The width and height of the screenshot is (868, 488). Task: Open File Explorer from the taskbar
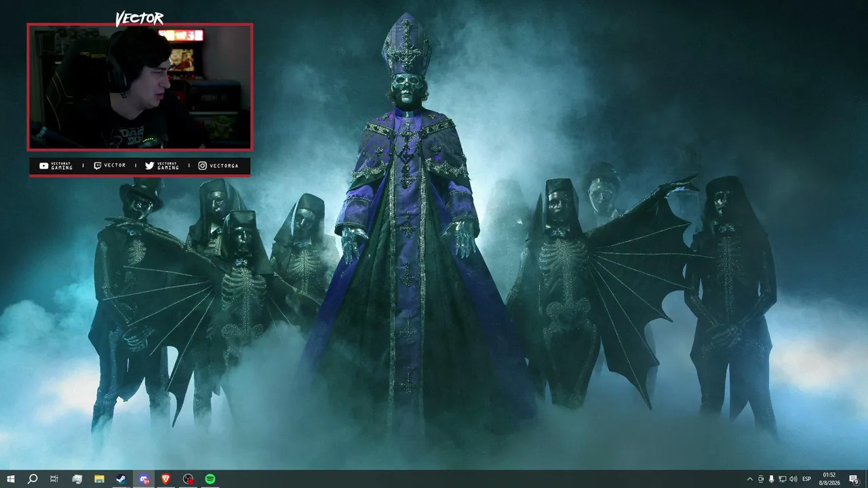click(x=99, y=479)
